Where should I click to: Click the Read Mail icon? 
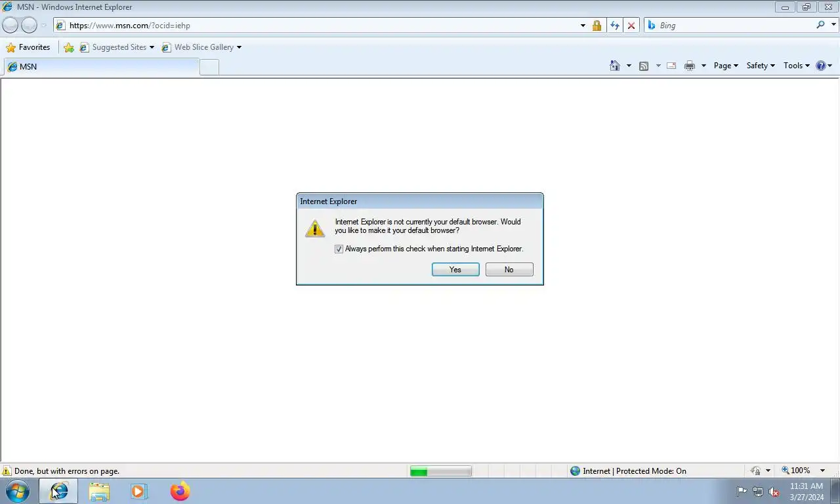[671, 66]
